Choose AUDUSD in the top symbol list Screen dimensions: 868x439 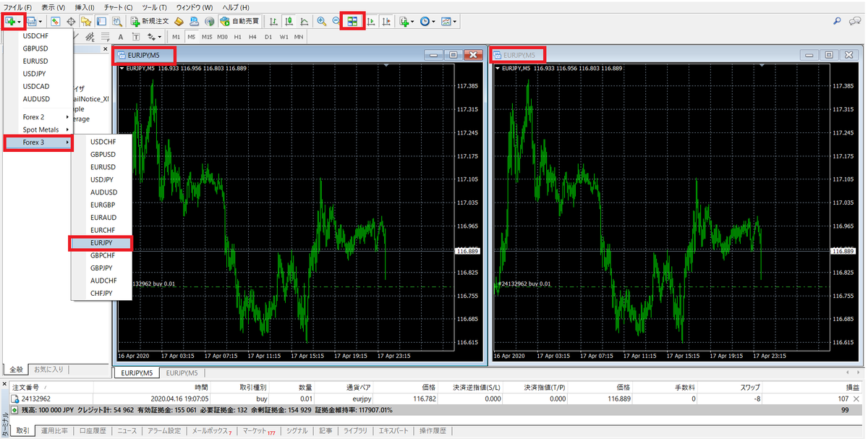point(35,99)
